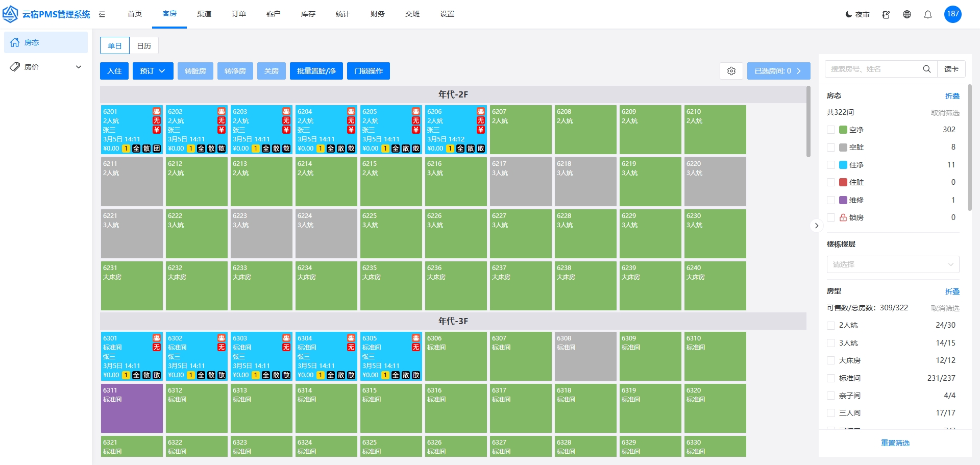
Task: Click the 批量置脏/净 button
Action: (x=316, y=71)
